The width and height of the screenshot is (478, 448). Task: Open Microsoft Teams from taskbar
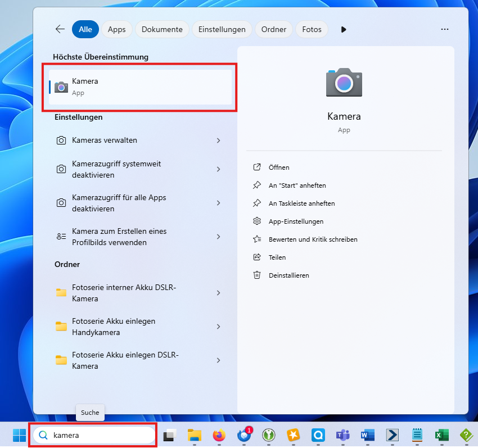pyautogui.click(x=342, y=435)
